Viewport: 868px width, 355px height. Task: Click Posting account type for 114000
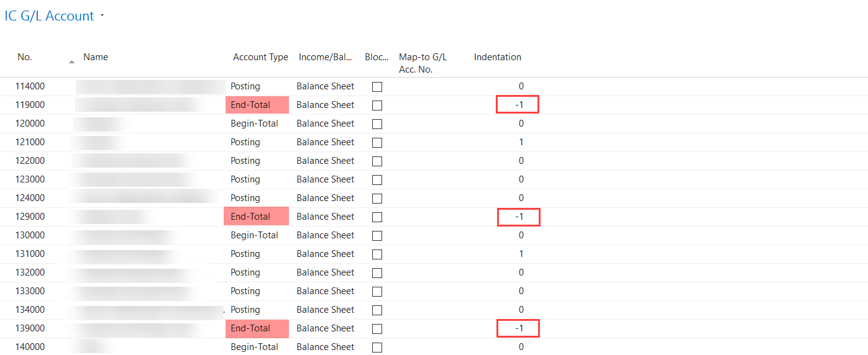pyautogui.click(x=245, y=86)
